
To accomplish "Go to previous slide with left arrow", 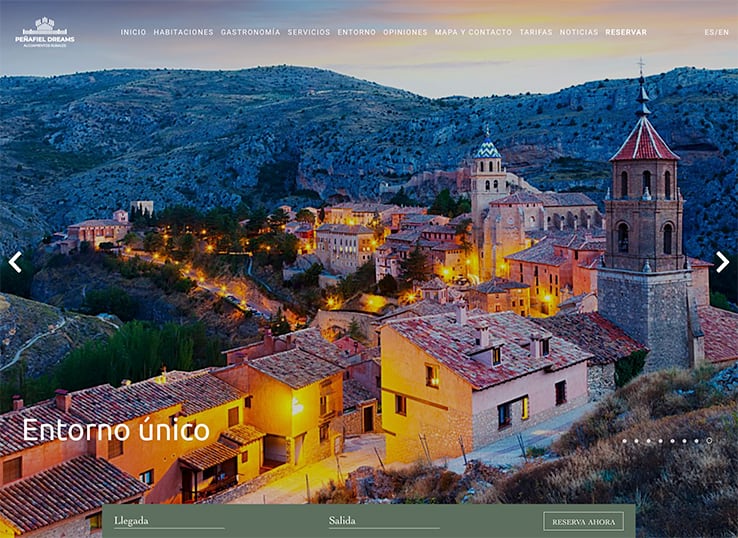I will pos(15,262).
